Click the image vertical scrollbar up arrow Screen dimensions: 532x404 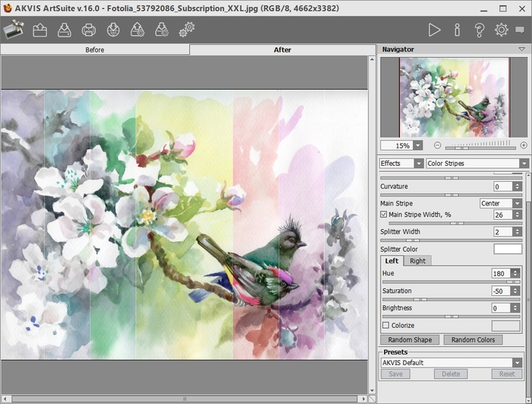pos(372,59)
